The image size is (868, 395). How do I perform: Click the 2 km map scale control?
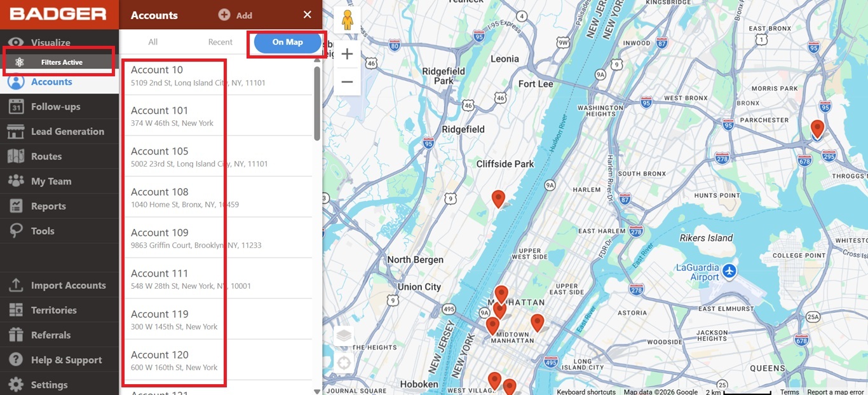738,392
